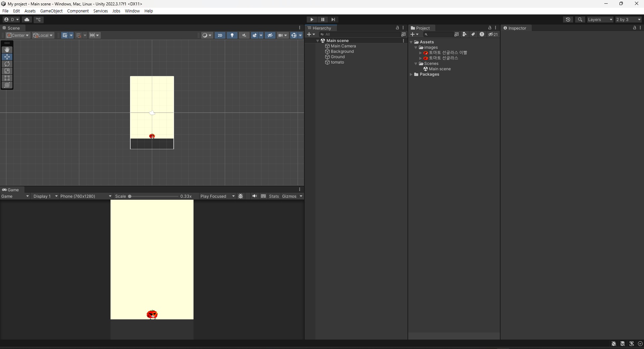This screenshot has height=349, width=644.
Task: Start Play mode
Action: [x=312, y=20]
